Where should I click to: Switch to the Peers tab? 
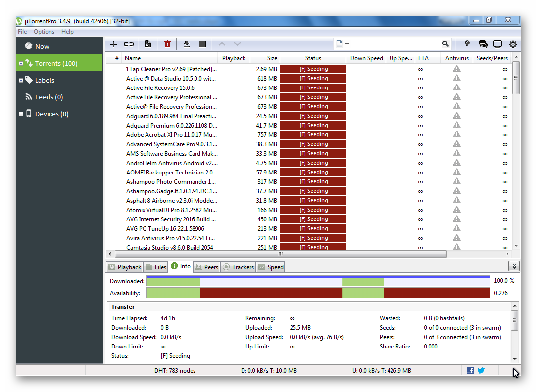[206, 267]
